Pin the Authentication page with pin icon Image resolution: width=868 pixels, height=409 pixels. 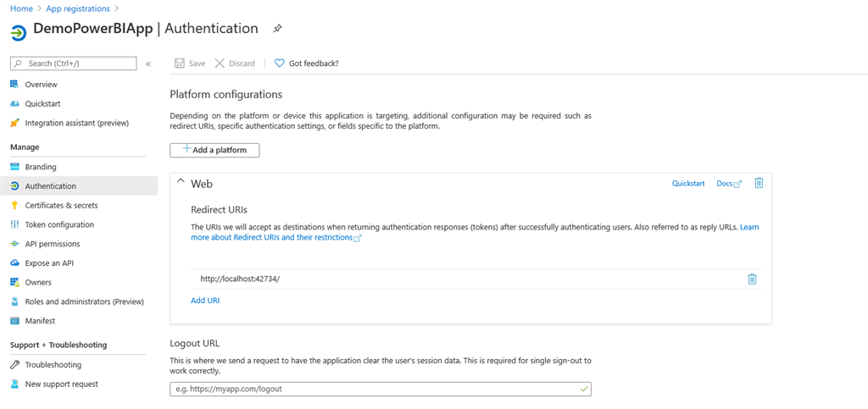pos(277,29)
